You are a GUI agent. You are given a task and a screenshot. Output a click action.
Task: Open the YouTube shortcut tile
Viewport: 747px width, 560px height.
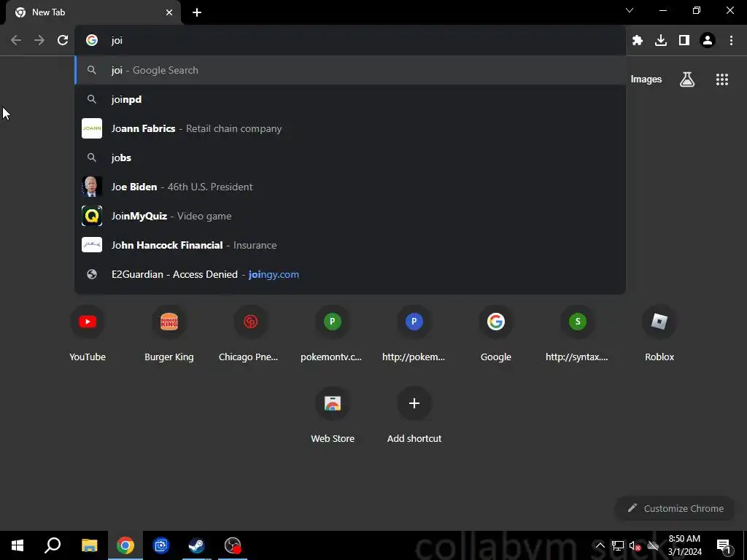pos(88,334)
